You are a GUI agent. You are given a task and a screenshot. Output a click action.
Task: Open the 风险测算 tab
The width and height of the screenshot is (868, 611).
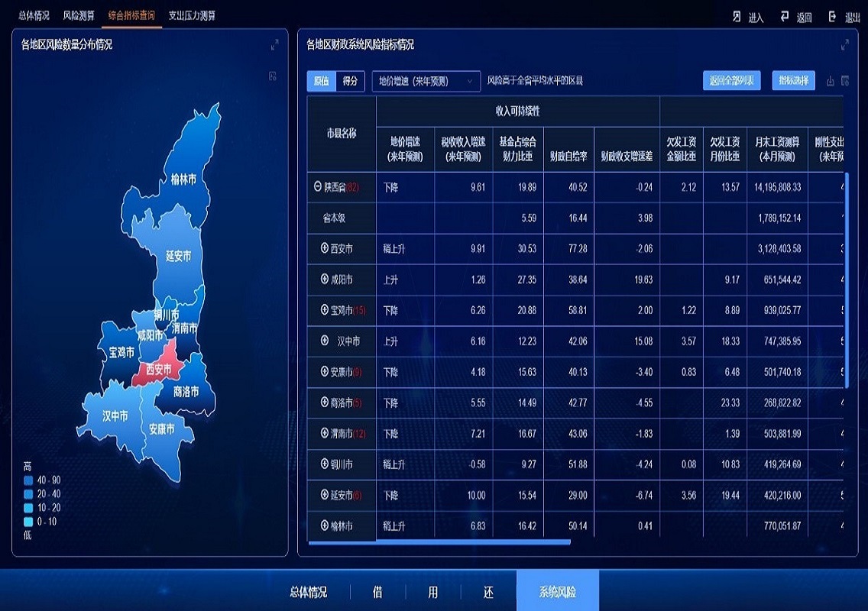point(77,15)
